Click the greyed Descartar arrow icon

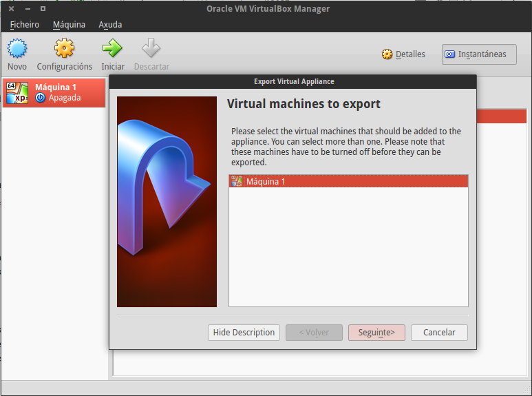[151, 48]
